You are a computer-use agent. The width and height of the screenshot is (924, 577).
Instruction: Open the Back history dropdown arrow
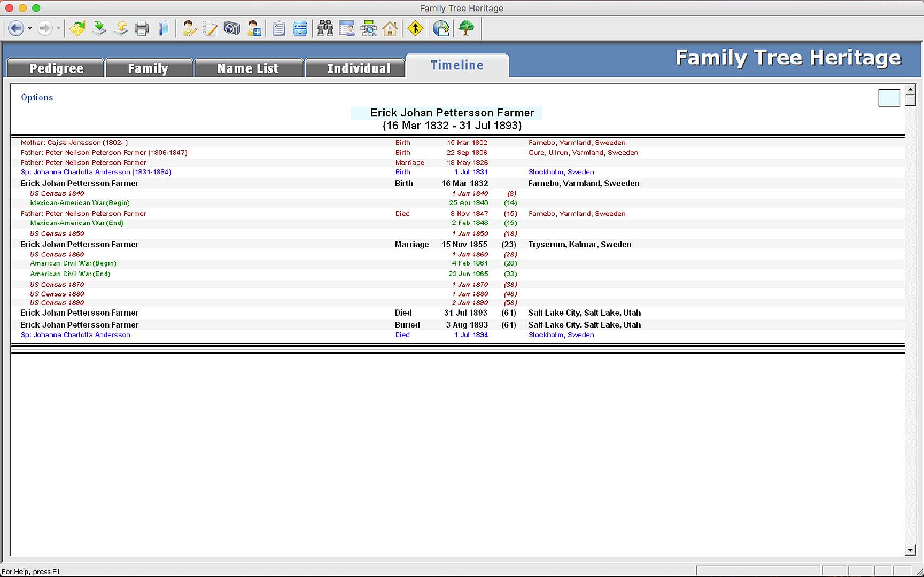[30, 28]
